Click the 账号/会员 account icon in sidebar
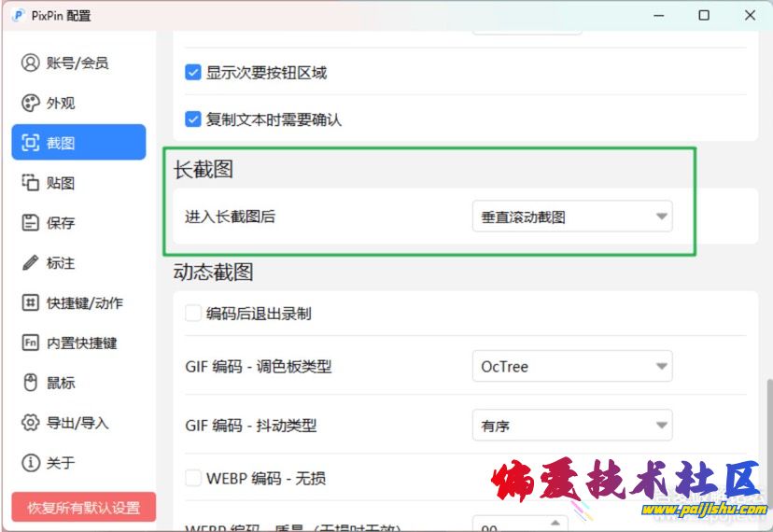The width and height of the screenshot is (773, 532). [x=31, y=63]
